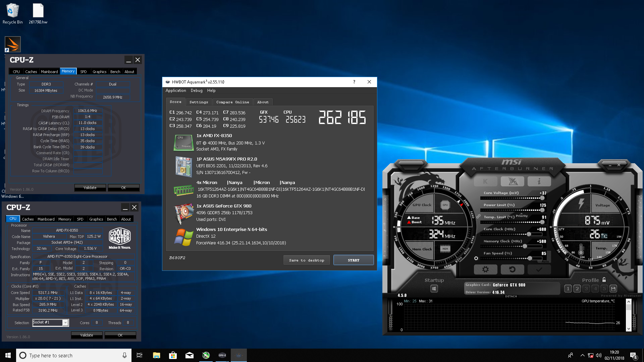Switch to Aquamark About tab
The width and height of the screenshot is (644, 362).
coord(263,102)
